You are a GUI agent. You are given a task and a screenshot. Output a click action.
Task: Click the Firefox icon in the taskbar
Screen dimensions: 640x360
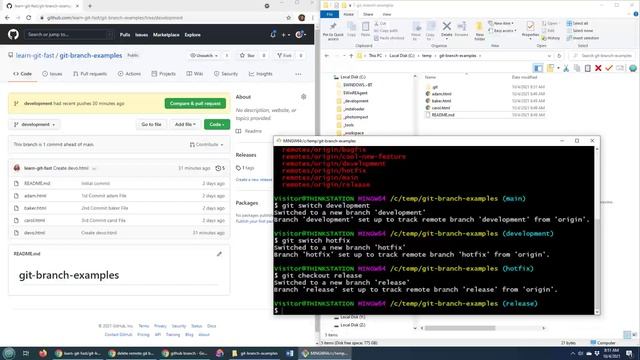[43, 353]
